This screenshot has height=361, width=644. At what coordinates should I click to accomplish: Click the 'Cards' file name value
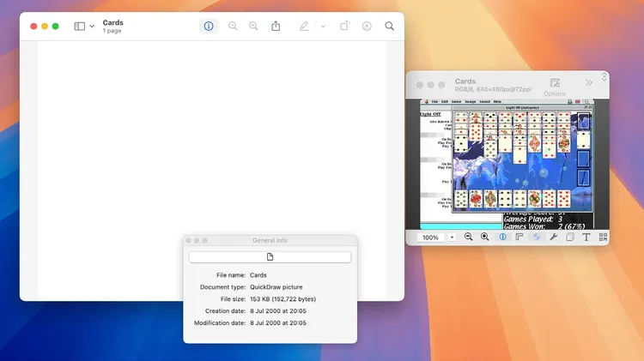pyautogui.click(x=258, y=275)
